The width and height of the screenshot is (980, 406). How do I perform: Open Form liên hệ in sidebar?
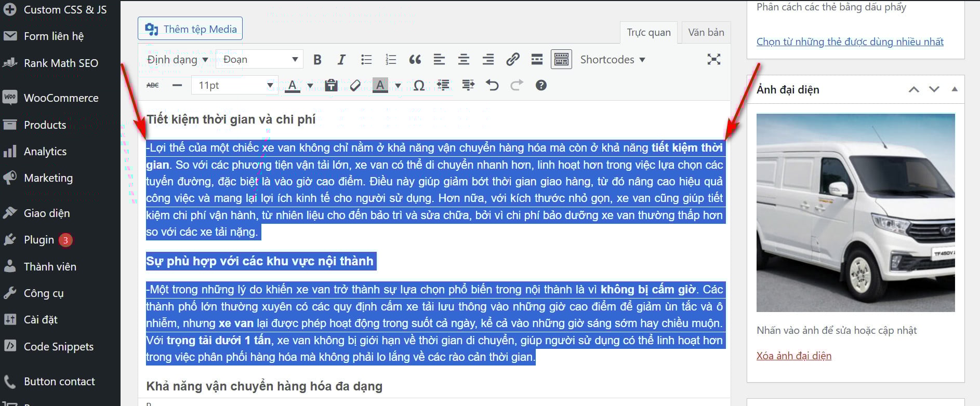[x=60, y=36]
